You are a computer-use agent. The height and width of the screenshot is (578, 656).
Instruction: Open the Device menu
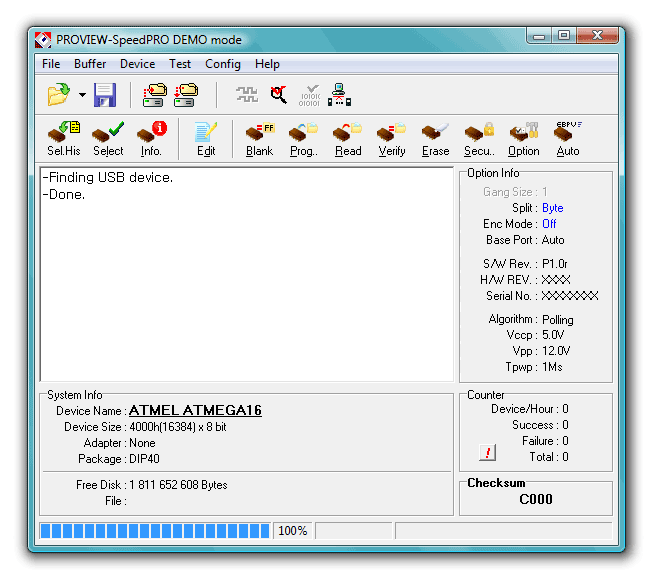tap(137, 64)
